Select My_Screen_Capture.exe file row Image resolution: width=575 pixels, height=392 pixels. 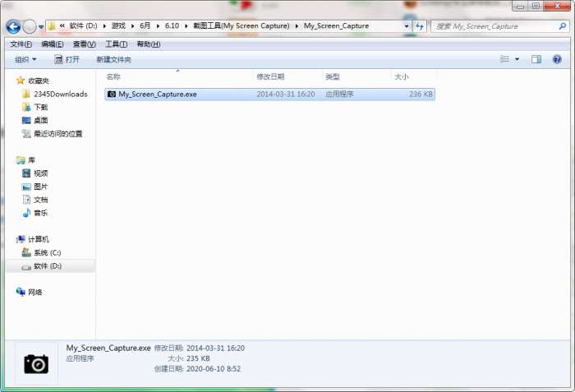coord(269,94)
